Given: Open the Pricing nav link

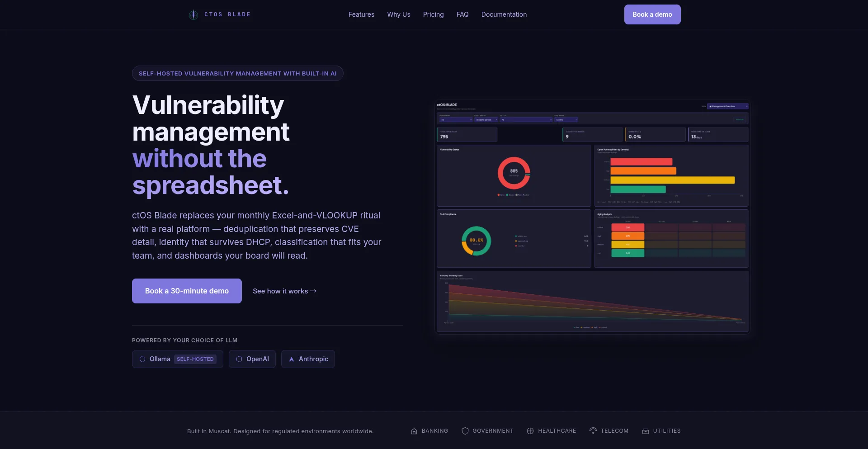Looking at the screenshot, I should coord(434,14).
